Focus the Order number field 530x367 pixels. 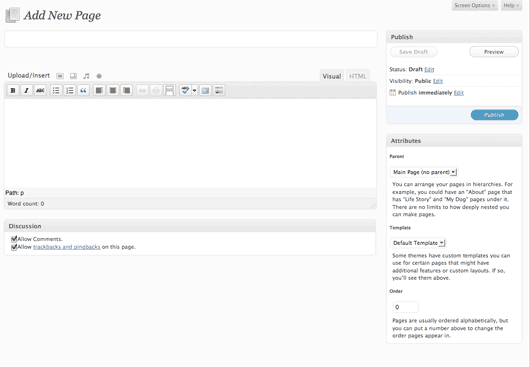406,307
